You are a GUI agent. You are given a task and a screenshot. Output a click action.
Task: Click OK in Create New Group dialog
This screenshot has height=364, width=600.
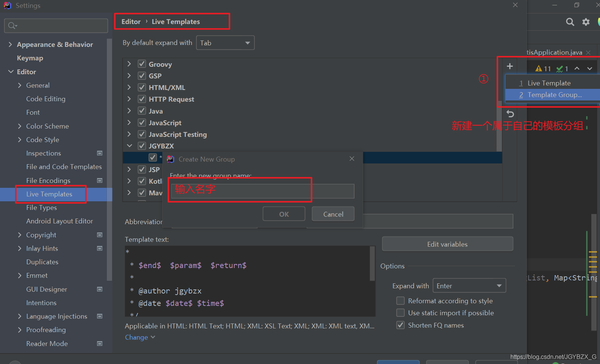[284, 214]
